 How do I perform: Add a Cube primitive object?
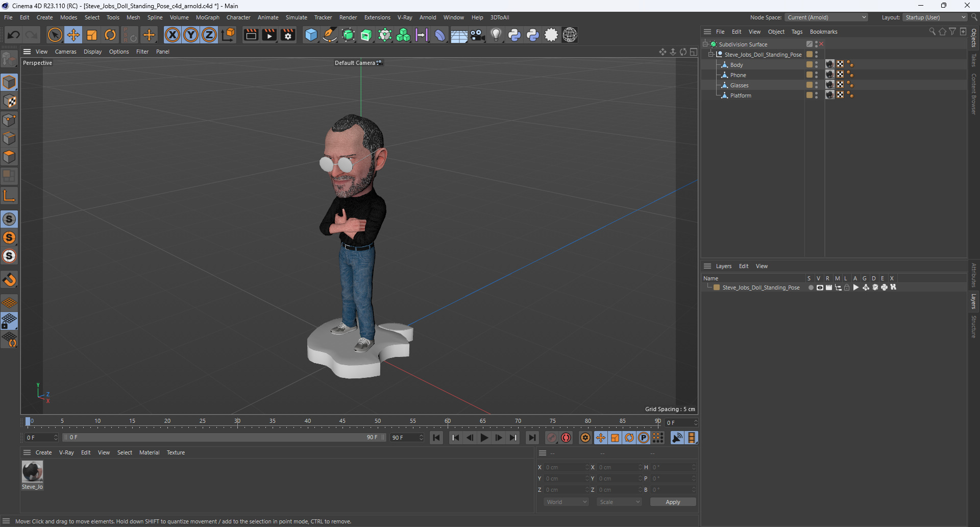click(x=311, y=35)
